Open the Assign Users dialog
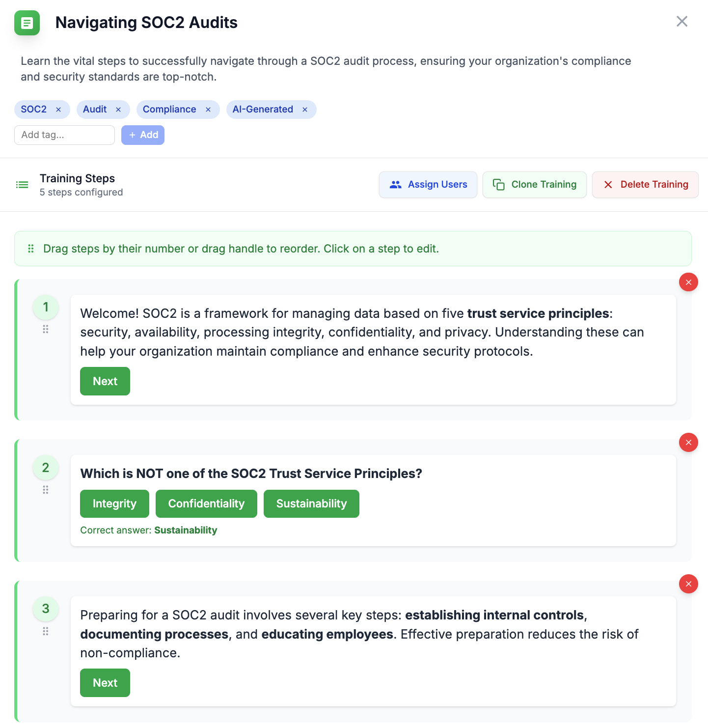Viewport: 708px width, 728px height. pos(428,185)
